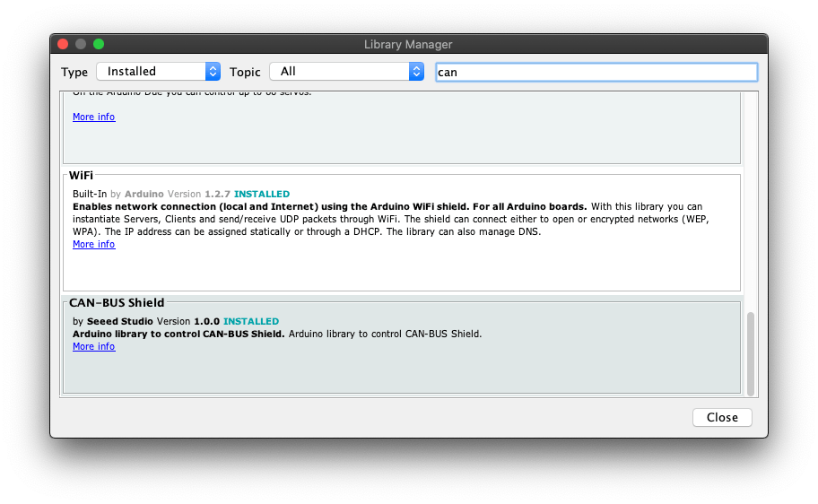Click the search field containing 'can'
This screenshot has width=818, height=504.
596,72
